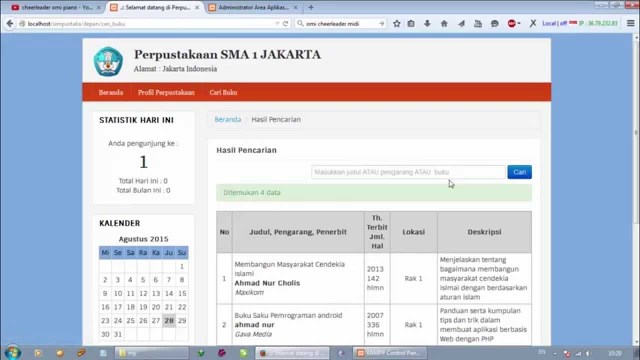The height and width of the screenshot is (360, 640).
Task: Bookmark this page with the star icon
Action: pos(396,24)
